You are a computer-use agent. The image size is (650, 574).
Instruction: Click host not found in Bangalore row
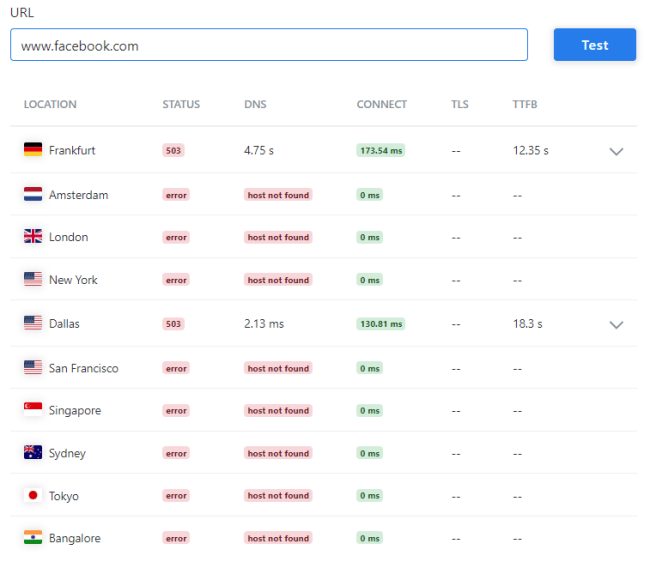coord(278,538)
